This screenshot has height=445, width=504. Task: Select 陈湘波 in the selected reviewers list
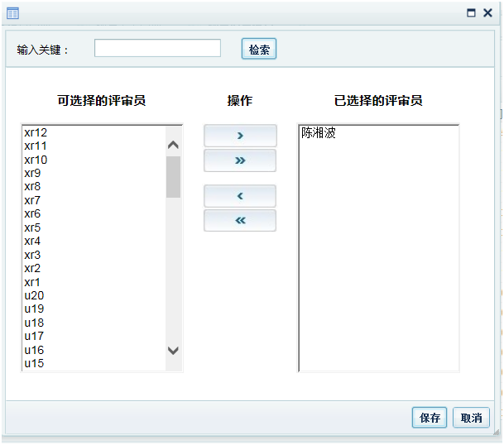click(x=319, y=132)
